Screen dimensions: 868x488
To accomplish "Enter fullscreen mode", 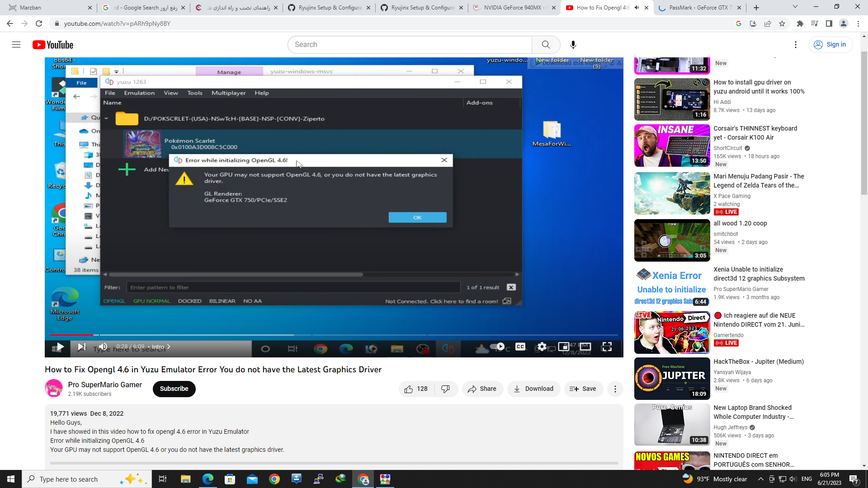I will [x=607, y=347].
